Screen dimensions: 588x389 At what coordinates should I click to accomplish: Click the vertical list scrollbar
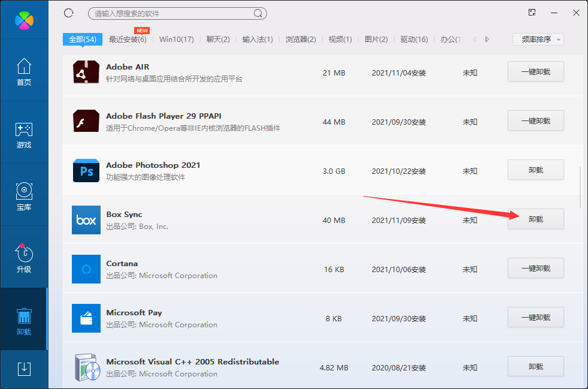click(580, 187)
